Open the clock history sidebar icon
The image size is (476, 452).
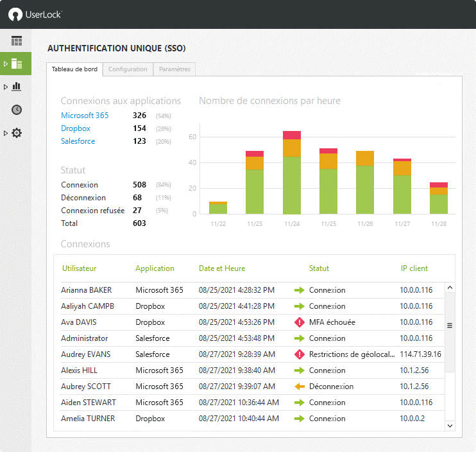coord(17,110)
